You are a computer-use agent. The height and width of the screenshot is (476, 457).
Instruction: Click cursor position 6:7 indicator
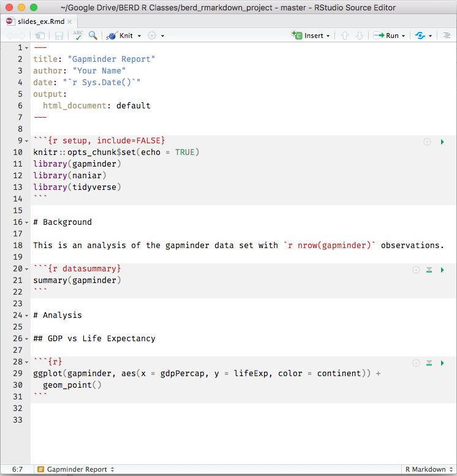(17, 469)
